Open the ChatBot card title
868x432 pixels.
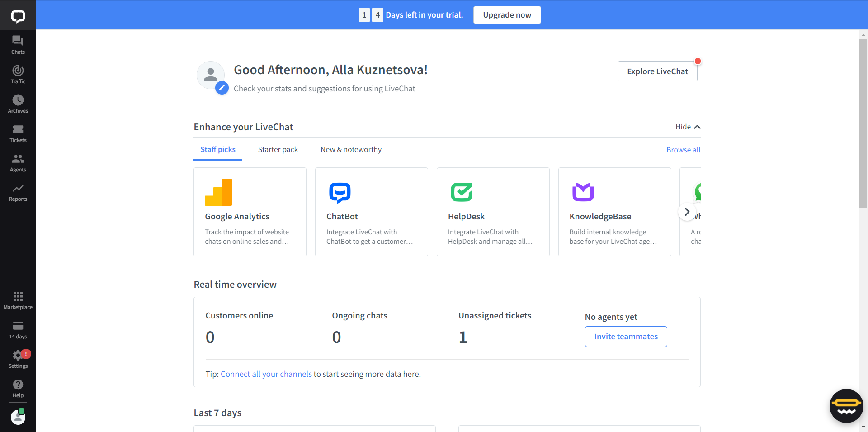click(x=342, y=217)
